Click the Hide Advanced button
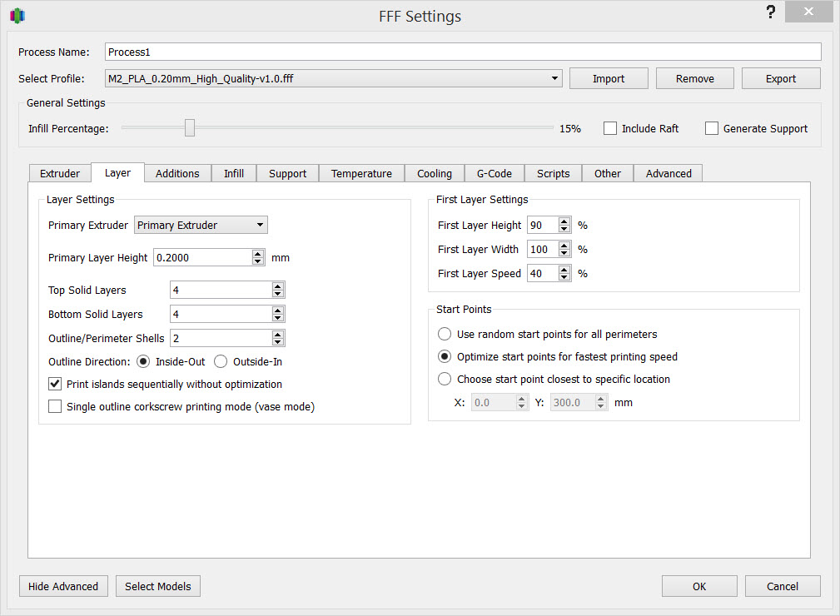The height and width of the screenshot is (616, 840). click(x=63, y=586)
